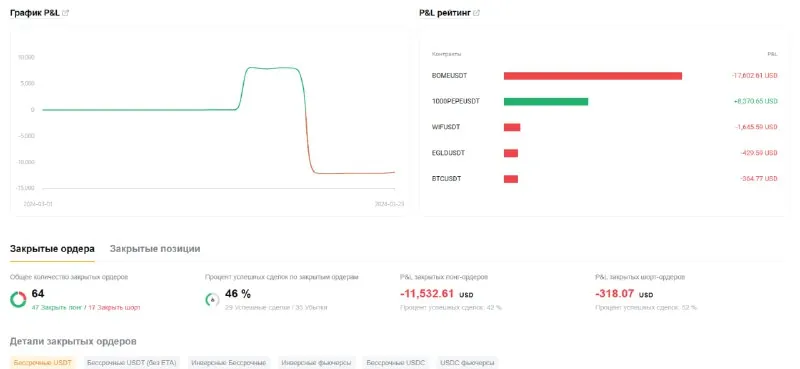
Task: Click the -17,602.61 USD value
Action: pos(754,76)
